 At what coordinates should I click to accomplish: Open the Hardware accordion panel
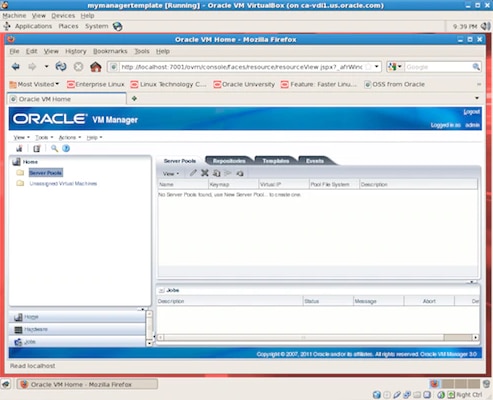point(77,329)
